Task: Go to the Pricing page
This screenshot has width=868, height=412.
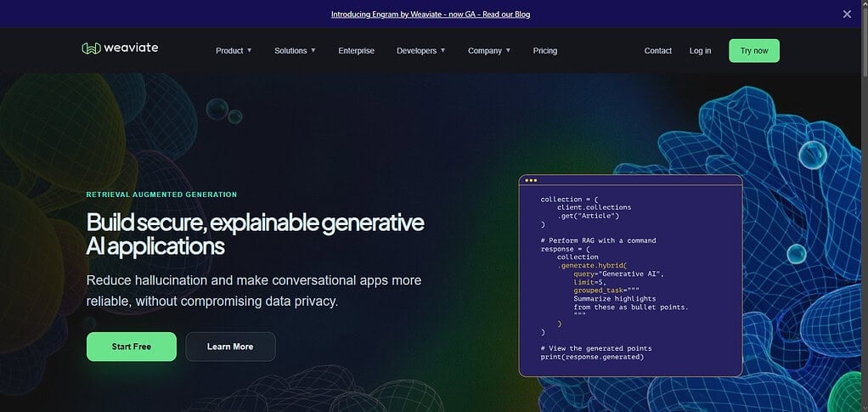Action: click(544, 50)
